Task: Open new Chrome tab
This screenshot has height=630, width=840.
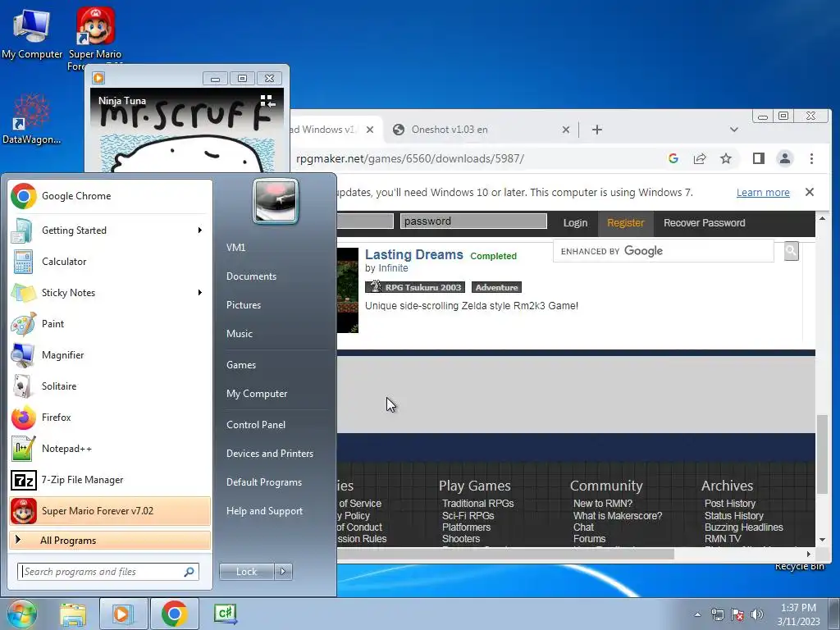Action: [x=597, y=130]
